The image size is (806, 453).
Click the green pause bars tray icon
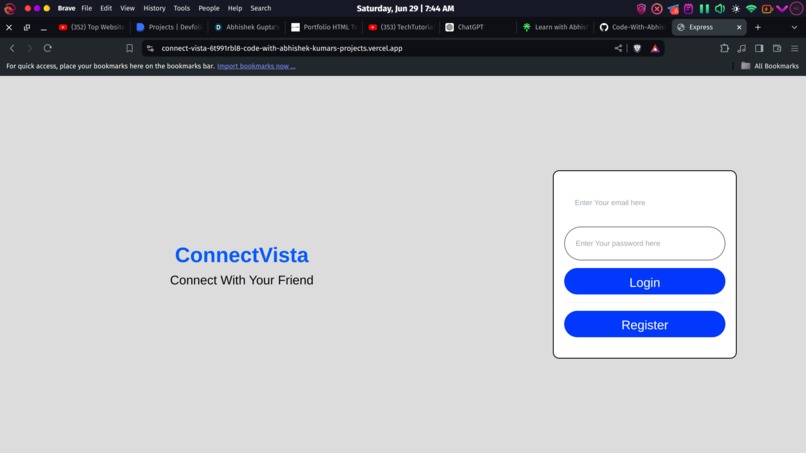click(x=704, y=8)
